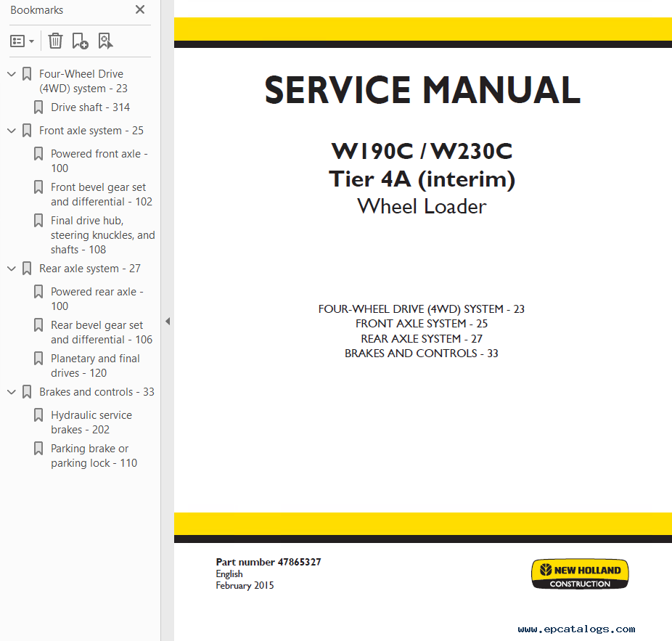Click the 'English' language line
672x641 pixels.
pos(229,574)
